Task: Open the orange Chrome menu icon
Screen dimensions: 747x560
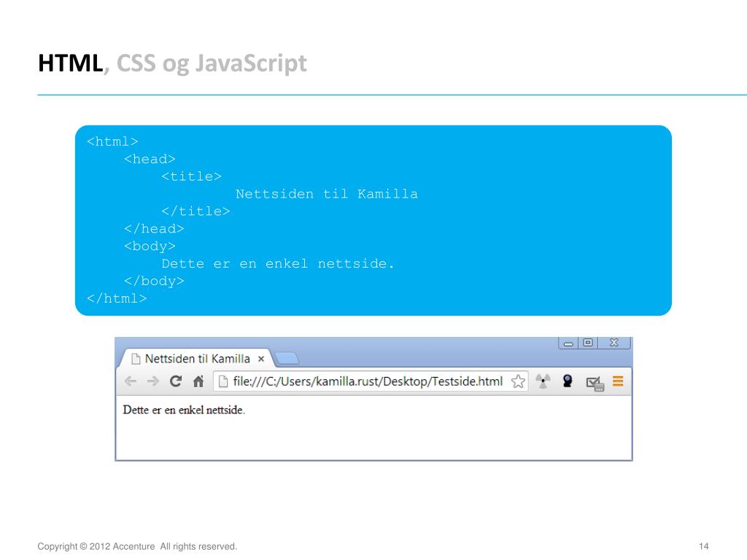Action: (618, 381)
